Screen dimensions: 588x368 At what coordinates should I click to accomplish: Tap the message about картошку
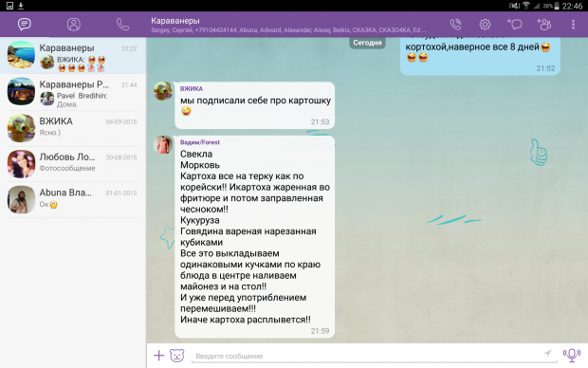255,105
